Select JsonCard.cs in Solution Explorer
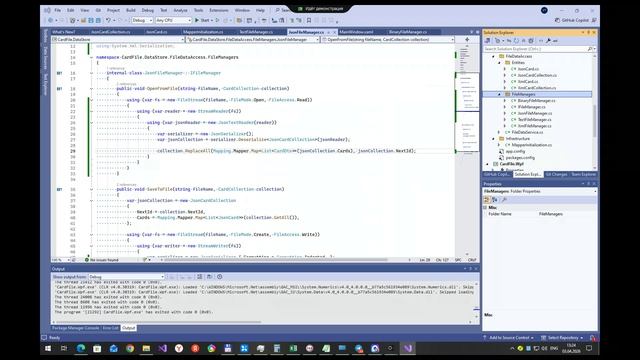This screenshot has width=640, height=360. tap(528, 69)
